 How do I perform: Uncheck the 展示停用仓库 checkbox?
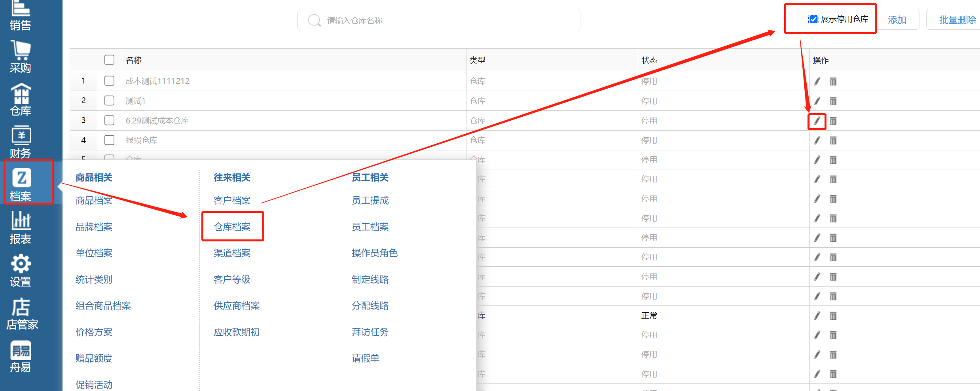(813, 19)
